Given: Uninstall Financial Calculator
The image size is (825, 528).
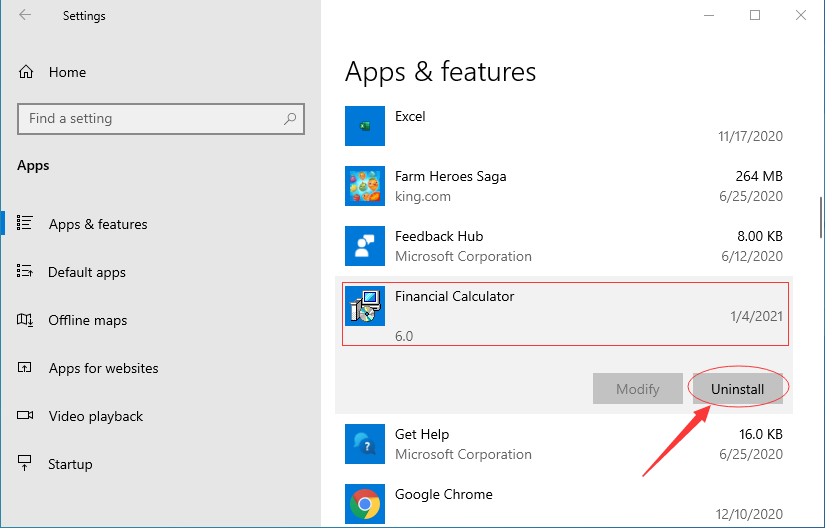Looking at the screenshot, I should click(738, 389).
